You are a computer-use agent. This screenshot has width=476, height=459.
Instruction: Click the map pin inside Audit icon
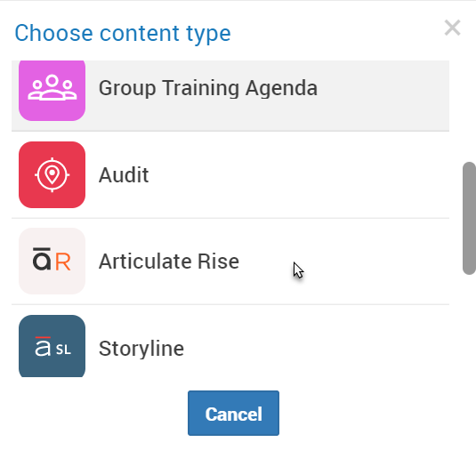coord(52,175)
